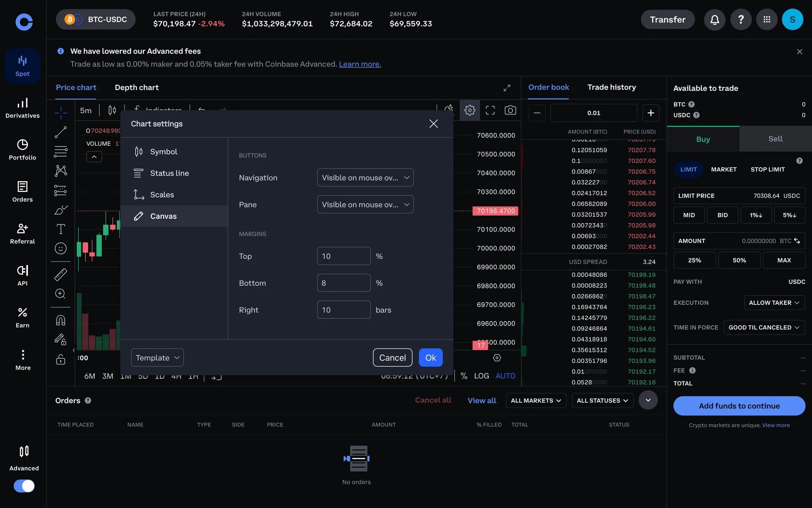Screen dimensions: 812x508
Task: Open the Learn more link
Action: pos(360,64)
